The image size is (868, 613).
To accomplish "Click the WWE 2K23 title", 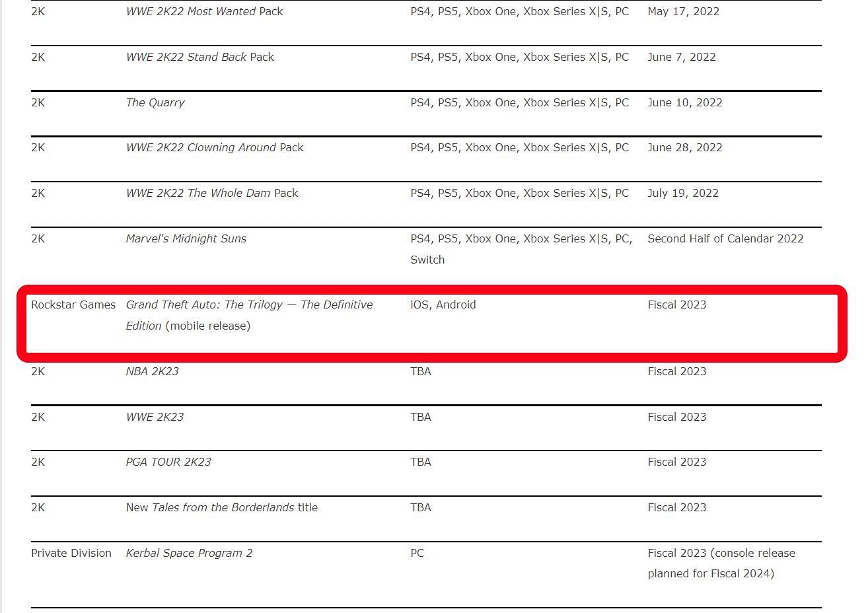I will (x=155, y=417).
